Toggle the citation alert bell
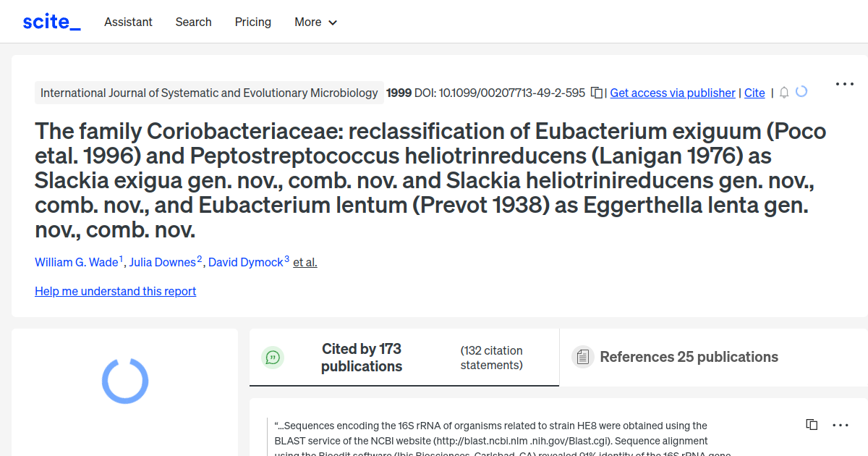868x456 pixels. pos(783,93)
